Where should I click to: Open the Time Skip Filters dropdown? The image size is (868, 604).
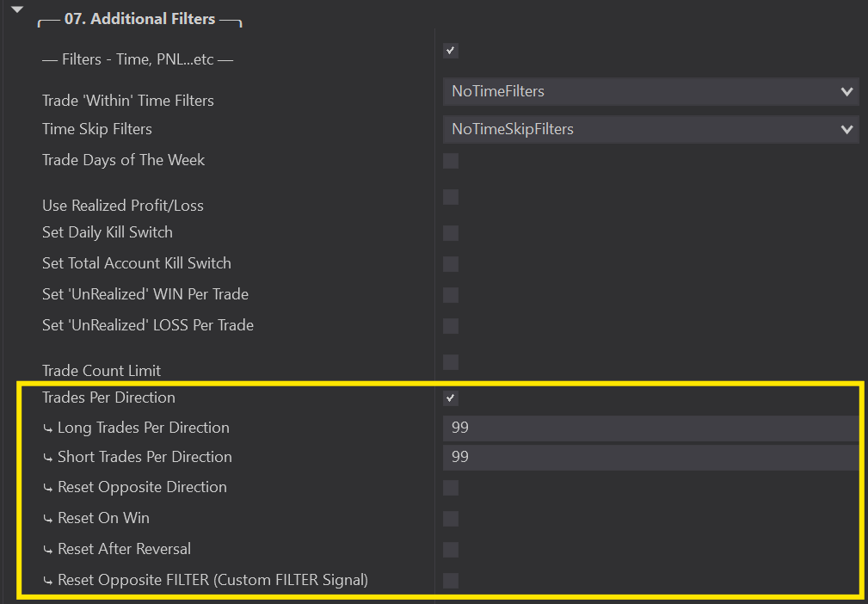point(650,129)
